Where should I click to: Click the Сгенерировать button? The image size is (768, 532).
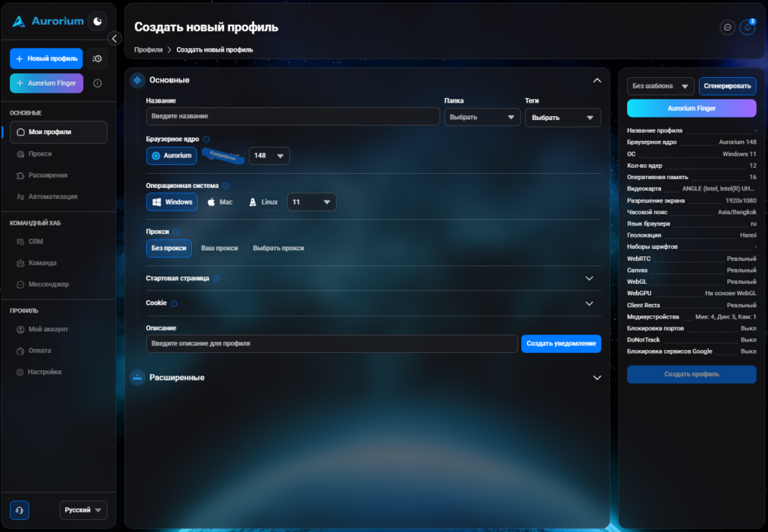tap(727, 86)
